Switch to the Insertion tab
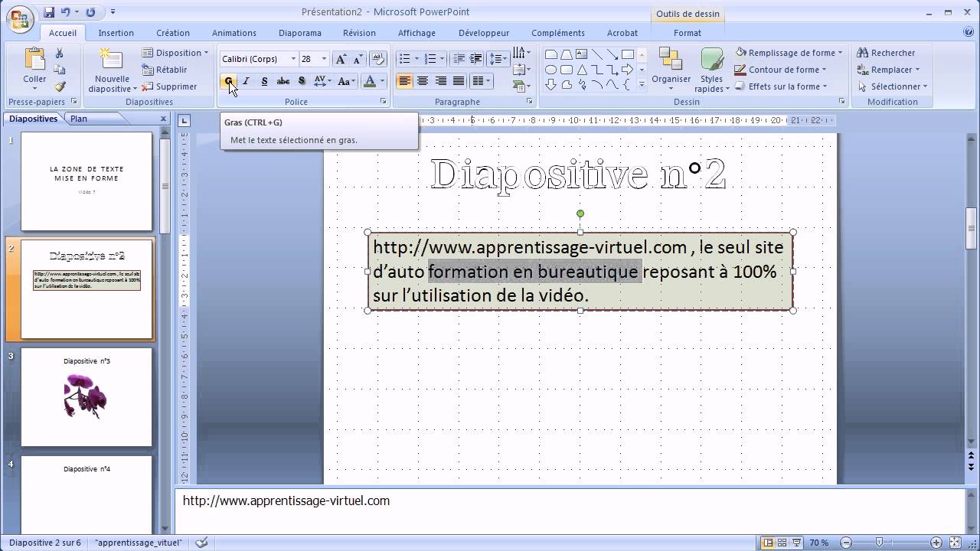 pos(116,33)
